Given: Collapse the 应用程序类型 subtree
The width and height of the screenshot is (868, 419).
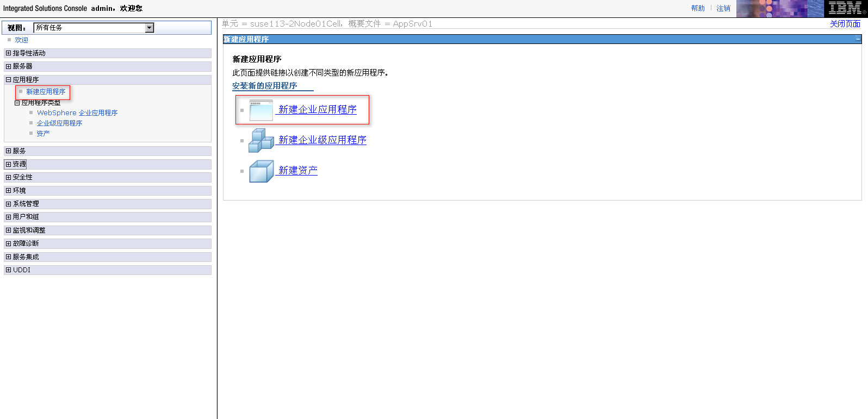Looking at the screenshot, I should 17,103.
